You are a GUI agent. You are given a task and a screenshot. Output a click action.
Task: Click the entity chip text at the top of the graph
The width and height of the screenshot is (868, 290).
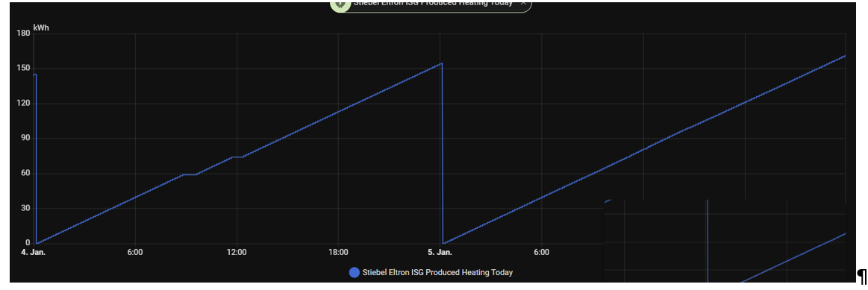[432, 3]
